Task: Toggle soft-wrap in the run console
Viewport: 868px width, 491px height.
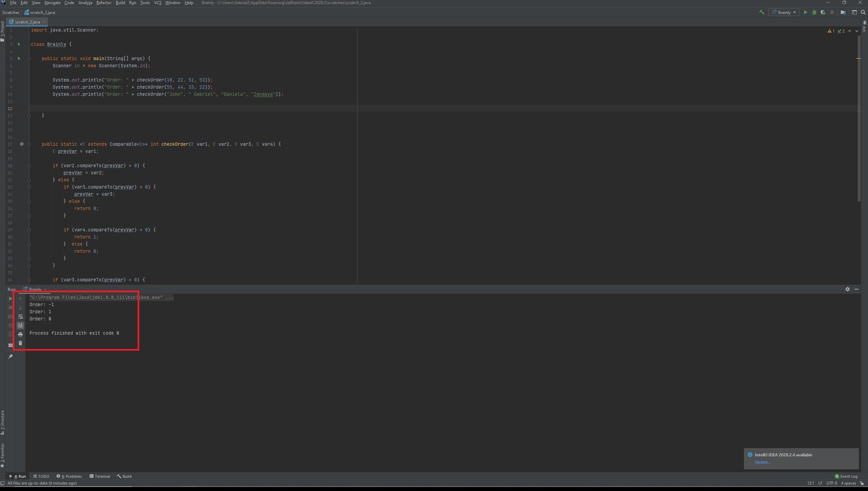Action: coord(20,317)
